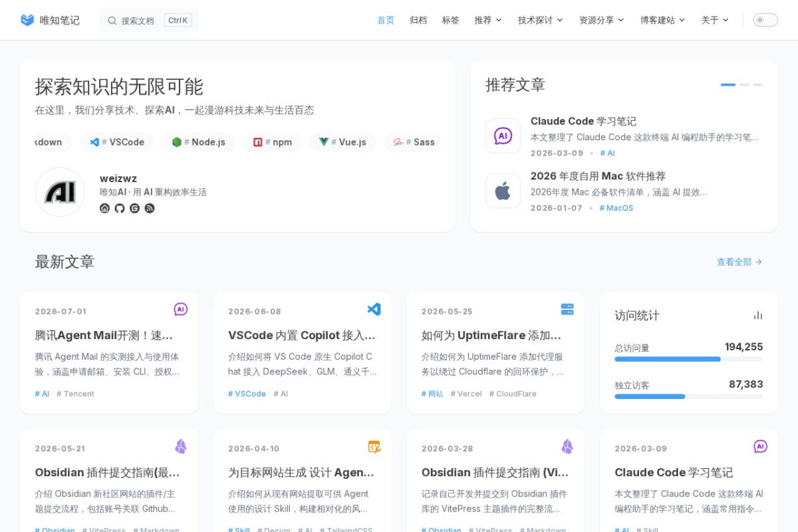
Task: Expand the 技术探讨 dropdown menu
Action: click(541, 20)
